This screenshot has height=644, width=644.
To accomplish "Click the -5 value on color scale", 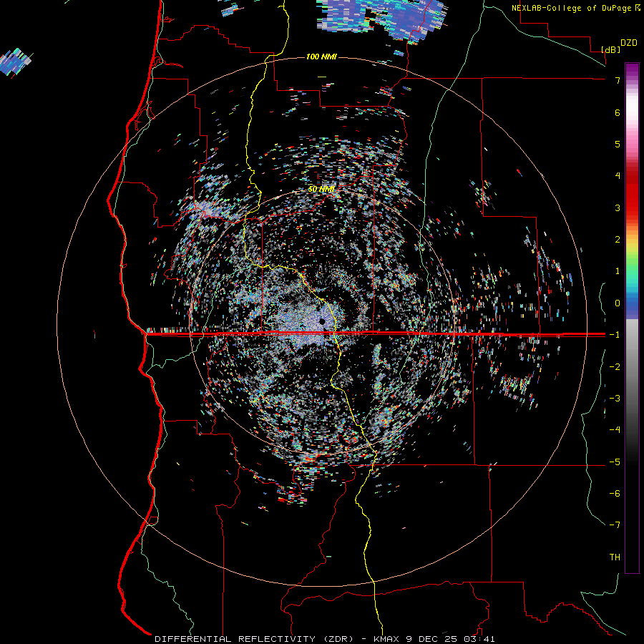I will pos(615,462).
